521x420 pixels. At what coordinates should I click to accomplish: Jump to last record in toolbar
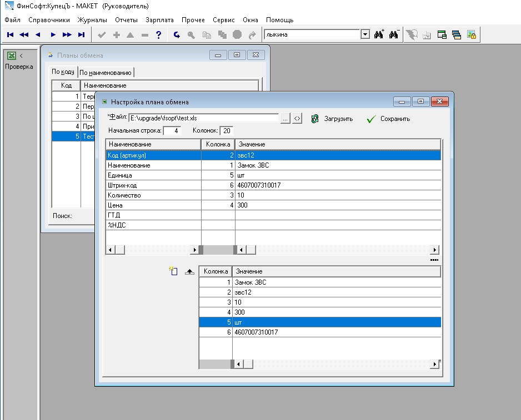coord(81,34)
